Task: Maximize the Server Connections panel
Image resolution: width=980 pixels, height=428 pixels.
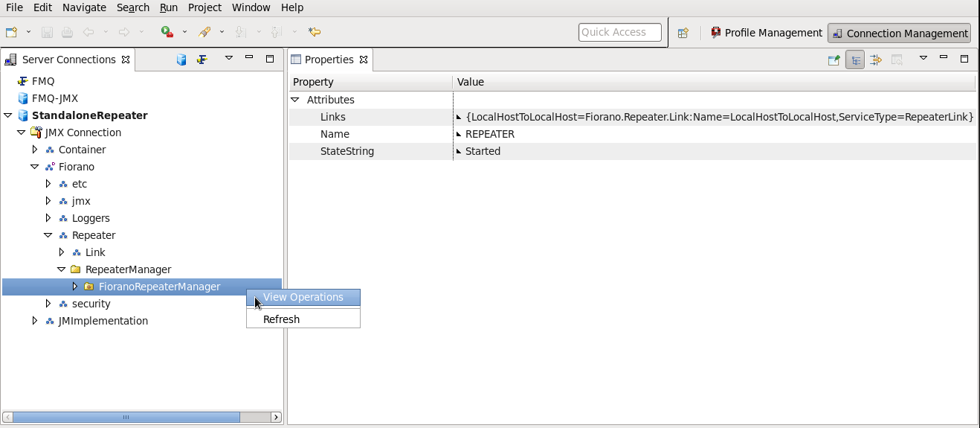Action: pyautogui.click(x=270, y=58)
